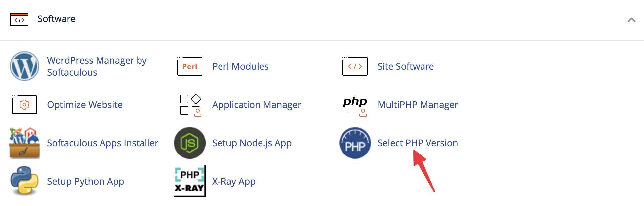
Task: Open the Setup Node.js App link
Action: tap(252, 143)
